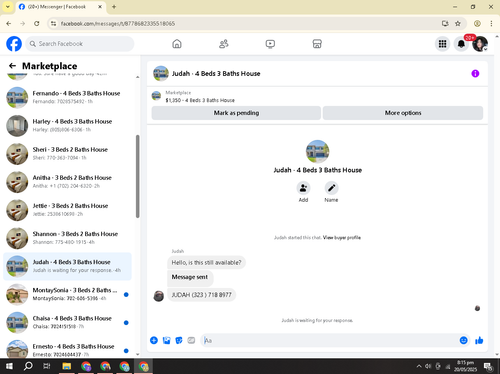
Task: Open View buyer profile link
Action: click(x=342, y=237)
